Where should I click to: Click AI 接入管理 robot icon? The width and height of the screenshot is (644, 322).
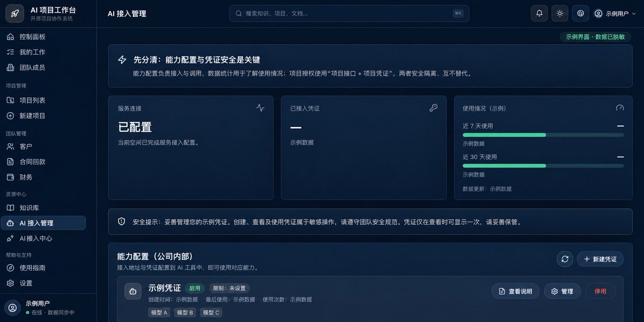(x=10, y=223)
